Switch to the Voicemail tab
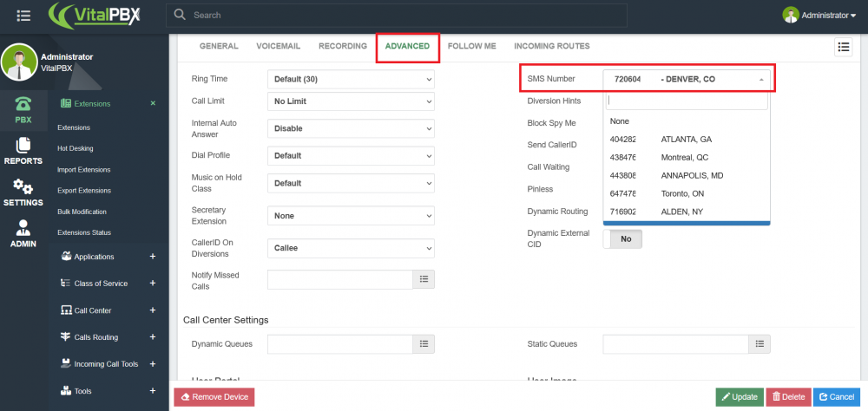 tap(279, 47)
